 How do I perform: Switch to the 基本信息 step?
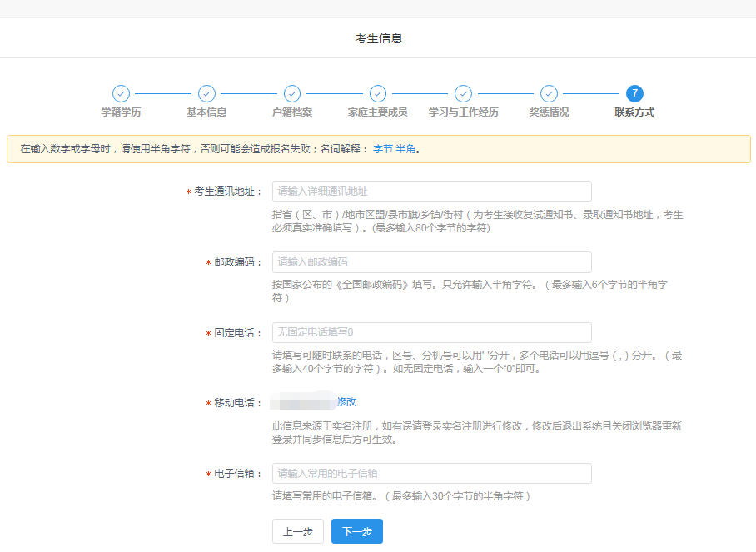(x=206, y=110)
